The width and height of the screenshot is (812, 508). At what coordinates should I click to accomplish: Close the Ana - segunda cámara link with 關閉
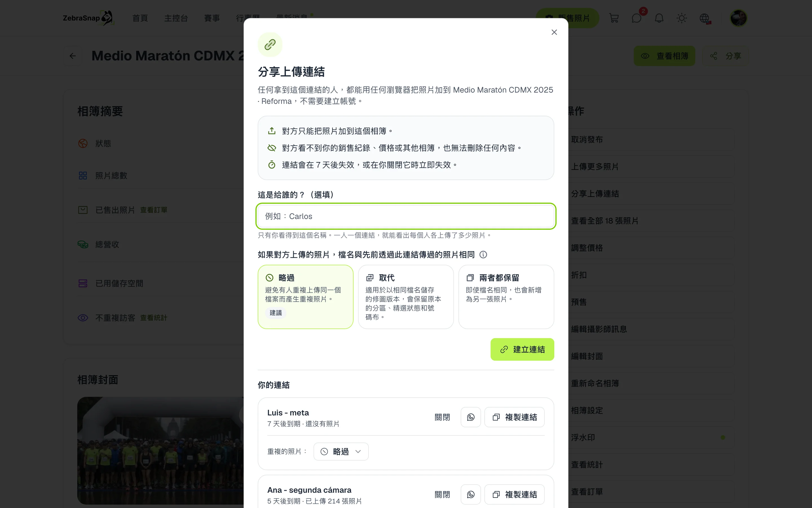[x=442, y=494]
